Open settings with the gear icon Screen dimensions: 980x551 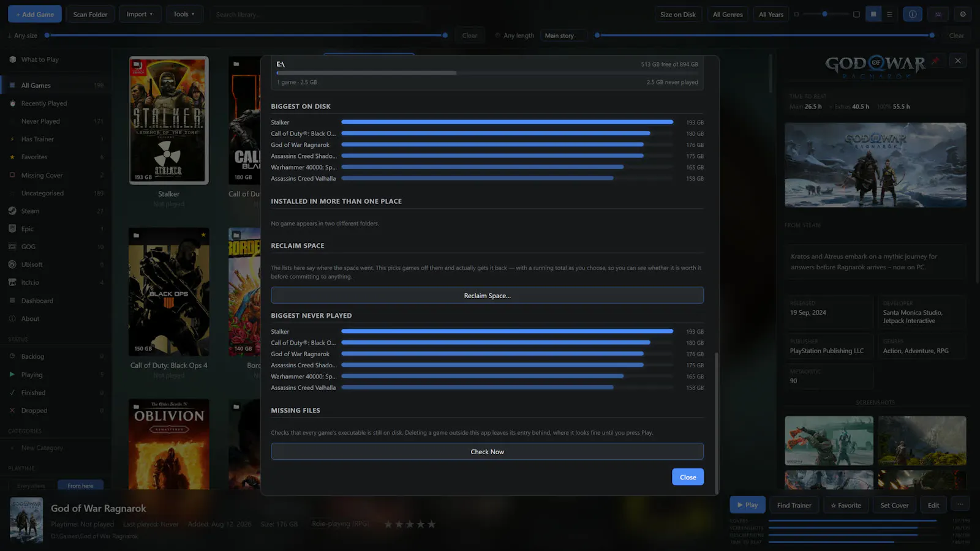pyautogui.click(x=963, y=14)
